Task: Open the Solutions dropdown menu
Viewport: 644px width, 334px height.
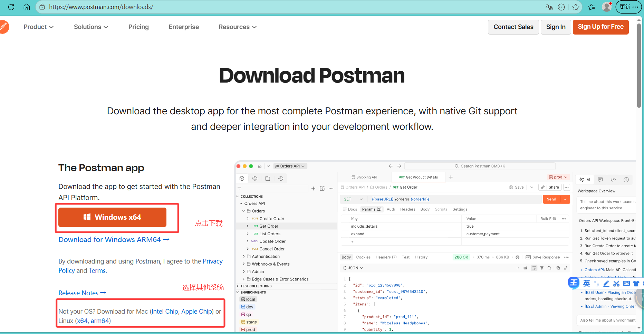Action: [x=91, y=27]
